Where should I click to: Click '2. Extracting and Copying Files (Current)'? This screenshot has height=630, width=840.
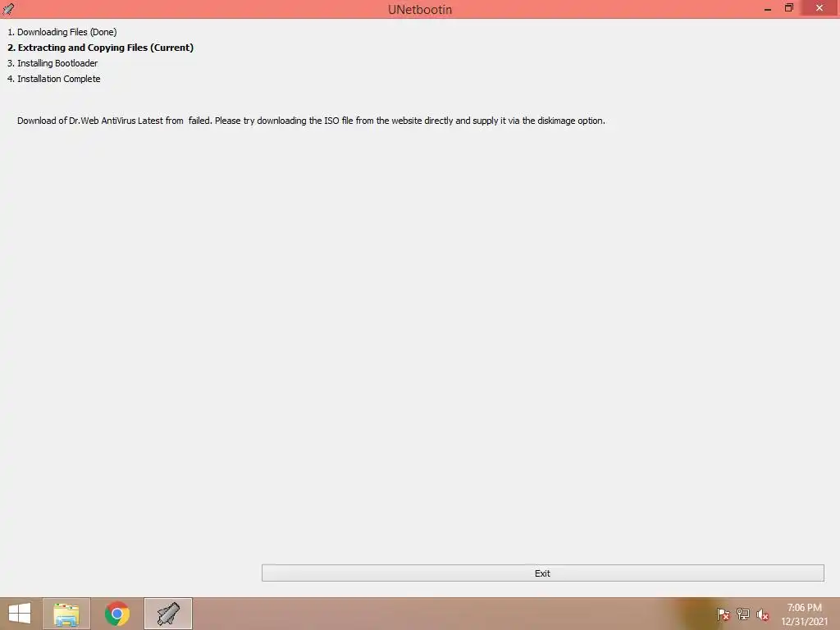101,48
